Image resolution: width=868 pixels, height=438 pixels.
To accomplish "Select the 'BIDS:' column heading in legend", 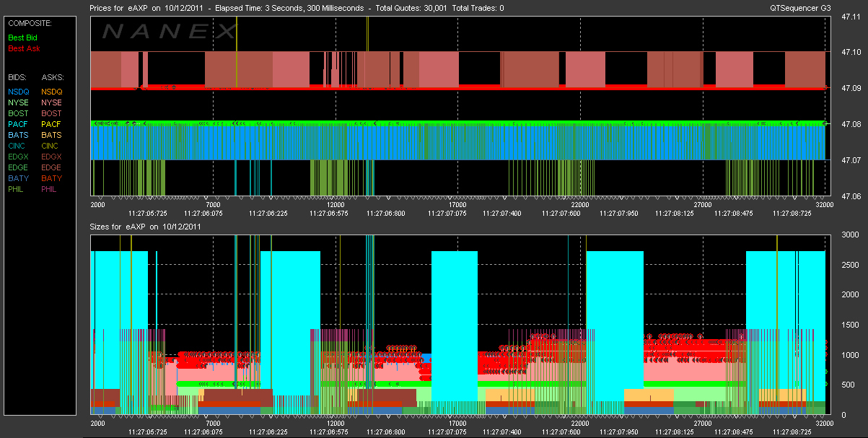I will pos(18,76).
